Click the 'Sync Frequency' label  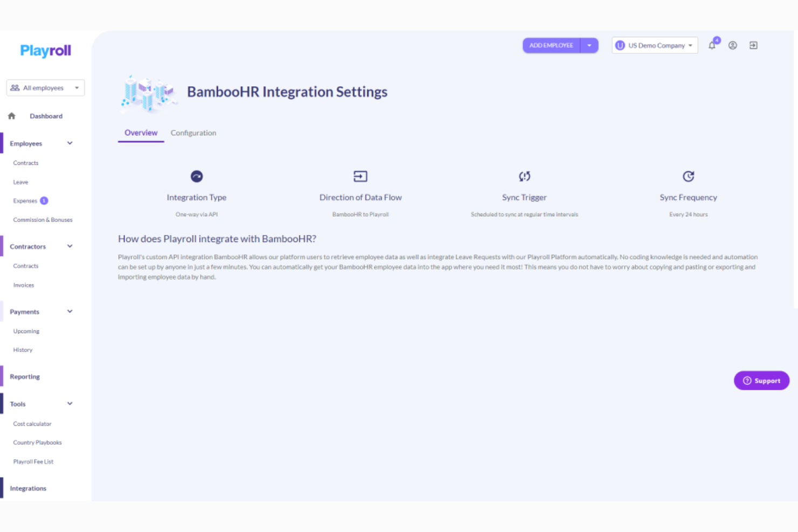click(x=689, y=197)
